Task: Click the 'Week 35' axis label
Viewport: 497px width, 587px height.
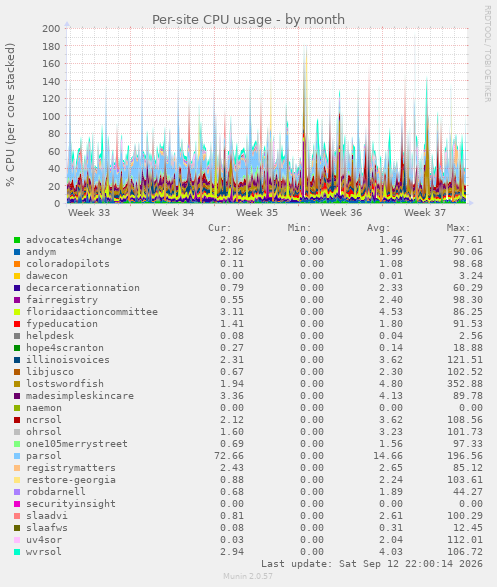Action: [257, 213]
